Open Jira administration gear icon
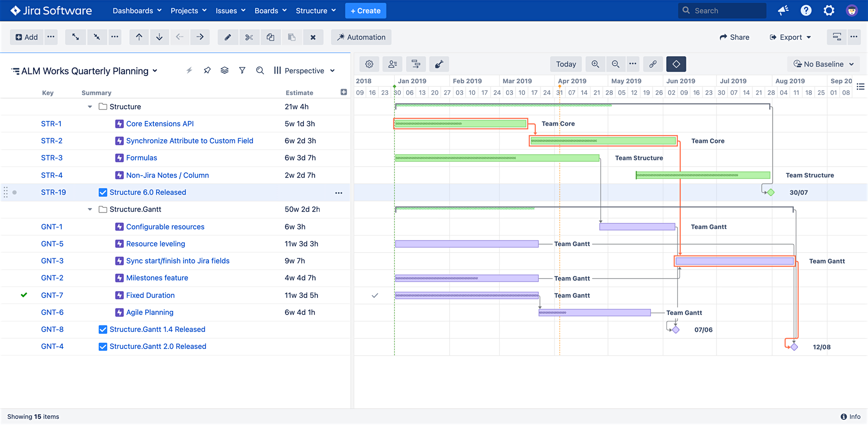868x425 pixels. pos(829,10)
